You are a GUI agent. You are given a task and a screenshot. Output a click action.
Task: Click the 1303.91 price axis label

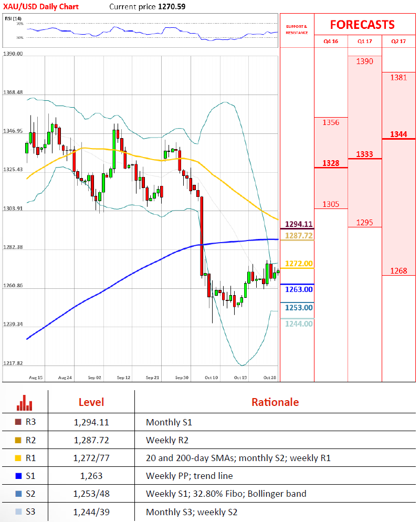13,208
